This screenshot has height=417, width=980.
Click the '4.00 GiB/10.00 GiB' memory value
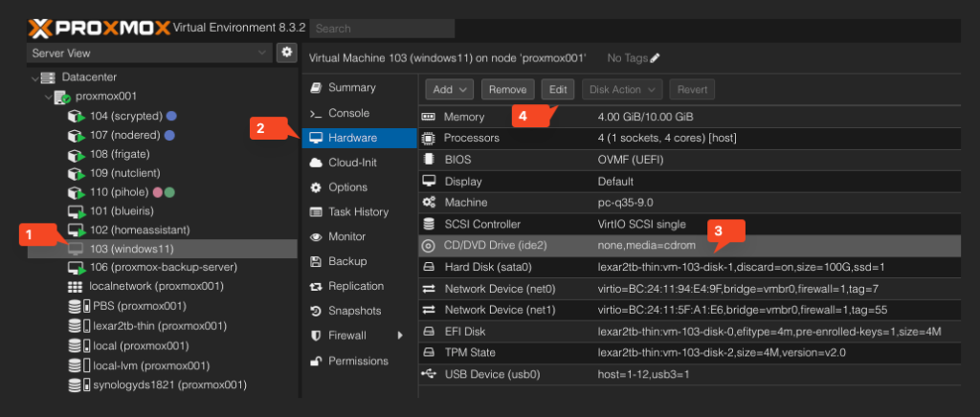click(x=646, y=117)
